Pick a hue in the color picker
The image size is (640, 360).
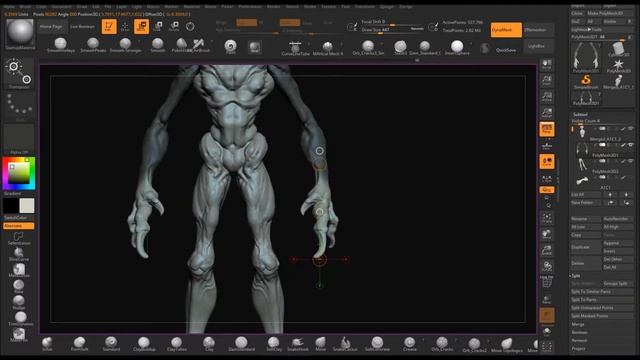[19, 173]
